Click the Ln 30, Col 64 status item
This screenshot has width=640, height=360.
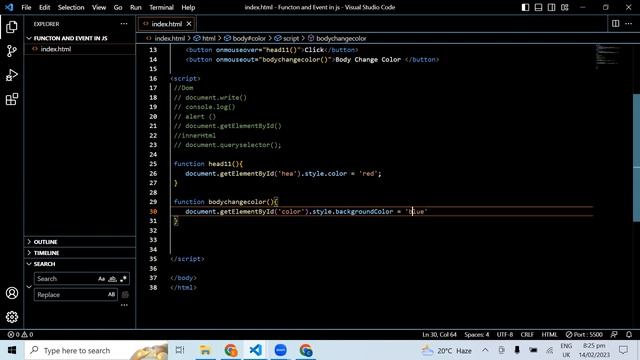coord(439,334)
